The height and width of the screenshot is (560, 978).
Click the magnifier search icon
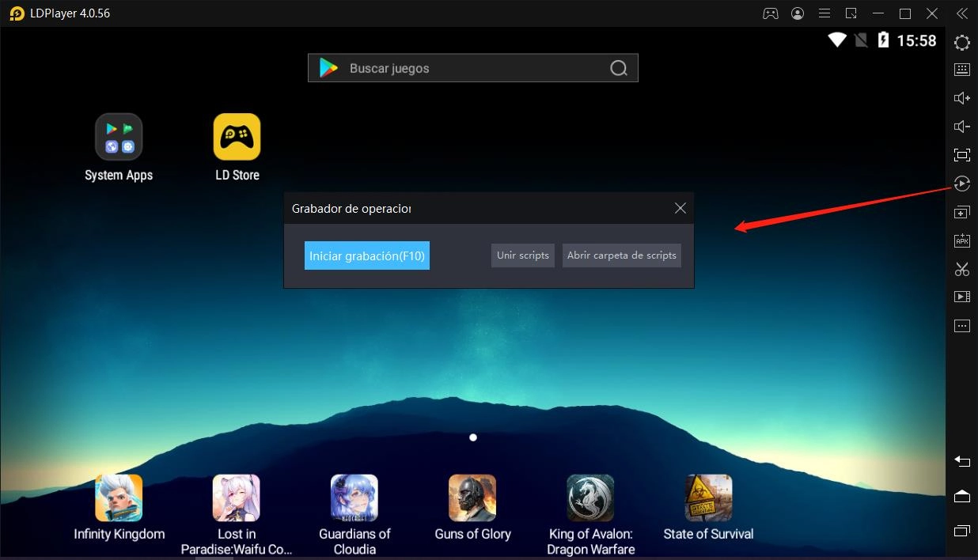pyautogui.click(x=619, y=68)
